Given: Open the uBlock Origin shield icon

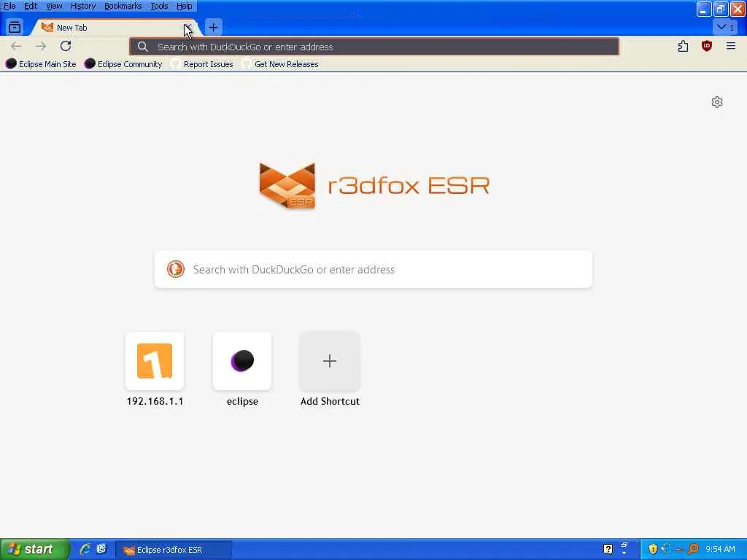Looking at the screenshot, I should [x=707, y=46].
